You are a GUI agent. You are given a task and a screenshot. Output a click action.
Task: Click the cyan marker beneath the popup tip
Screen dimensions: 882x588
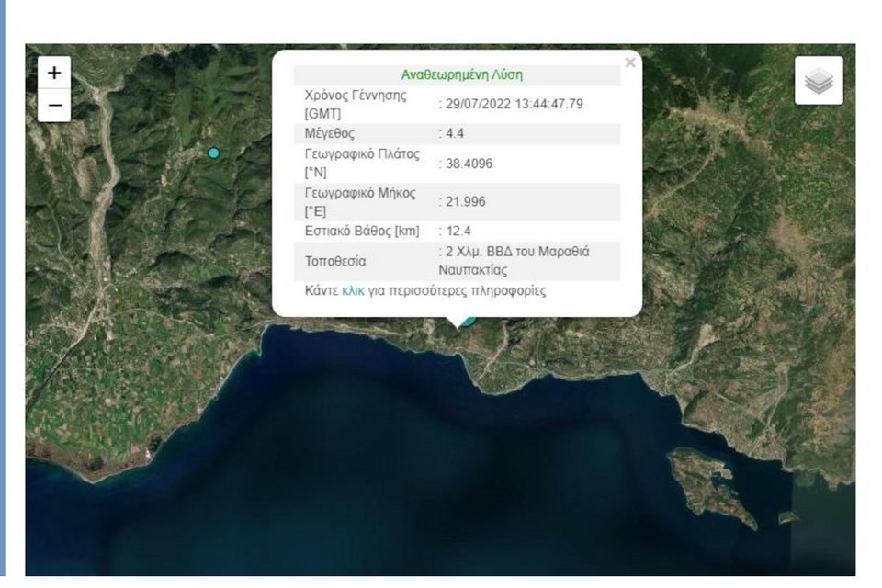468,321
